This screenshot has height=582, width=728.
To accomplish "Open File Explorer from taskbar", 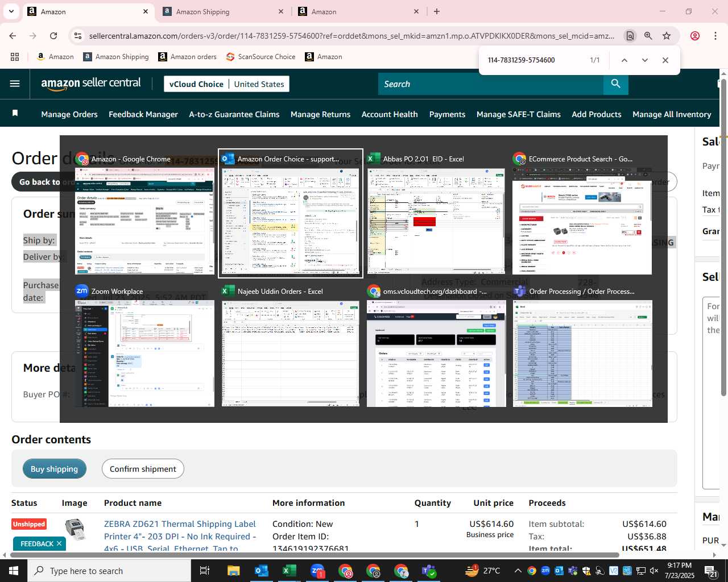I will pos(233,571).
